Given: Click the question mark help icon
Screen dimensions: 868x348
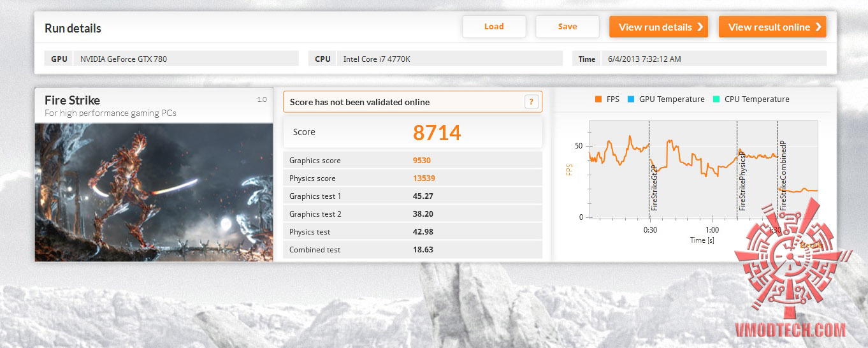Looking at the screenshot, I should 532,102.
